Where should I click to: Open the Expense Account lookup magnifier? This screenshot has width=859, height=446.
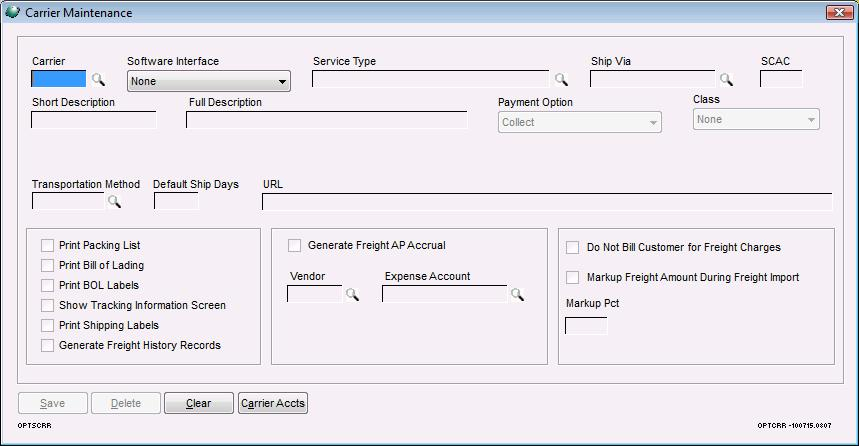pyautogui.click(x=517, y=294)
